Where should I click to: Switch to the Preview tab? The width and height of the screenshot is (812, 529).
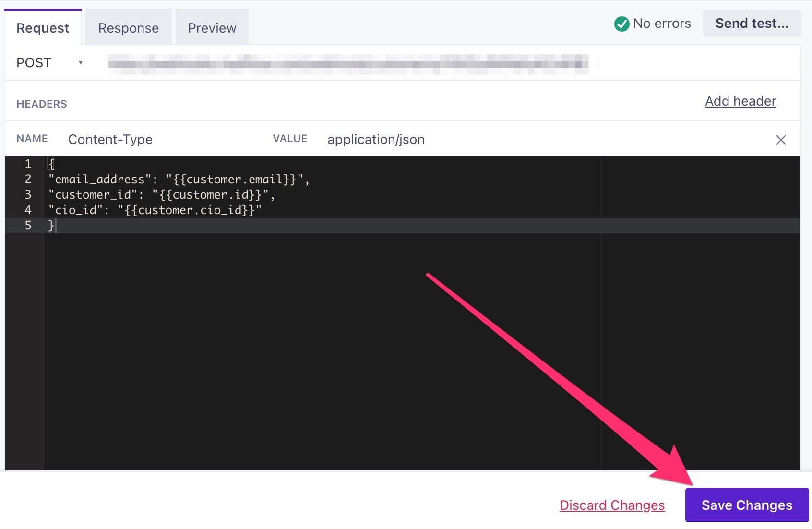point(212,28)
